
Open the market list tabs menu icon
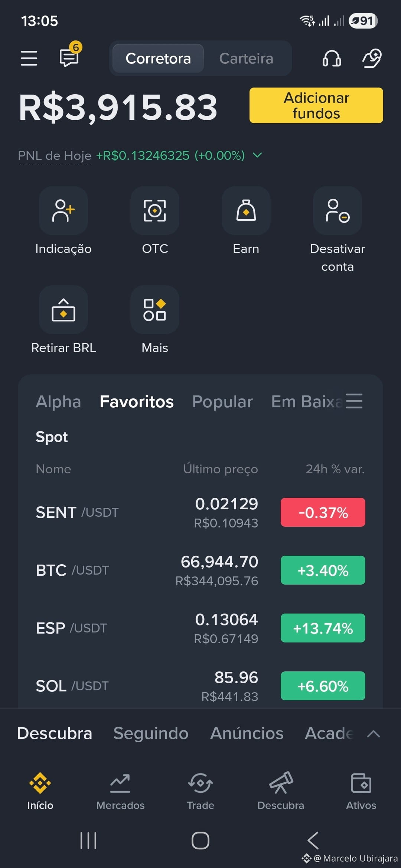click(x=354, y=401)
